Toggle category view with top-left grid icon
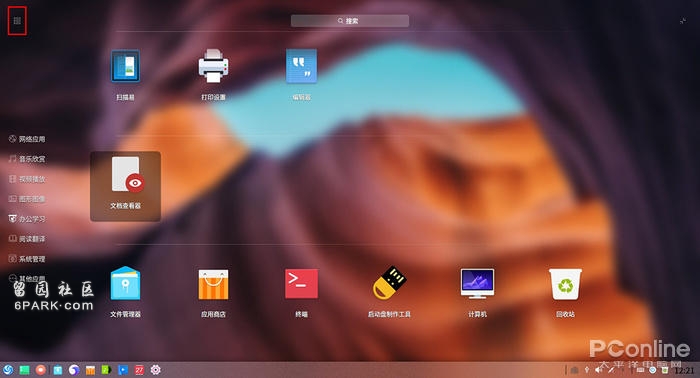 pos(17,21)
